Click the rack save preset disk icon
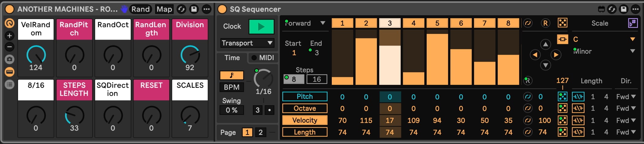 (194, 9)
